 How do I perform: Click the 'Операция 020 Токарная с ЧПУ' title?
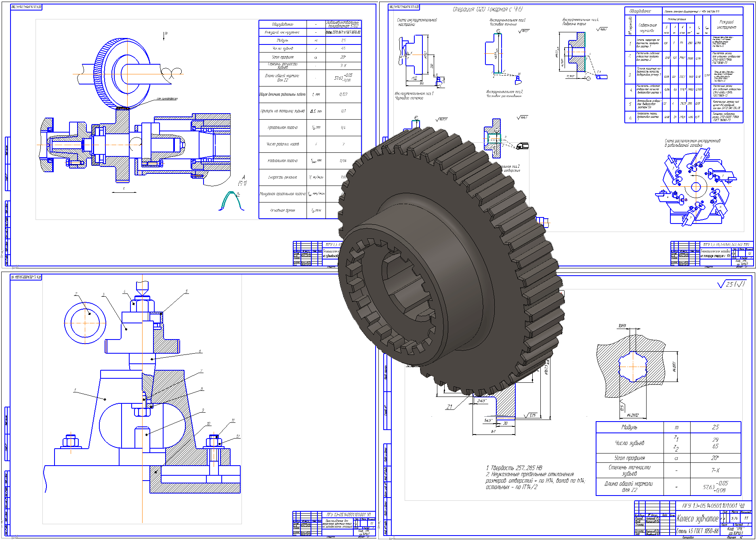487,9
